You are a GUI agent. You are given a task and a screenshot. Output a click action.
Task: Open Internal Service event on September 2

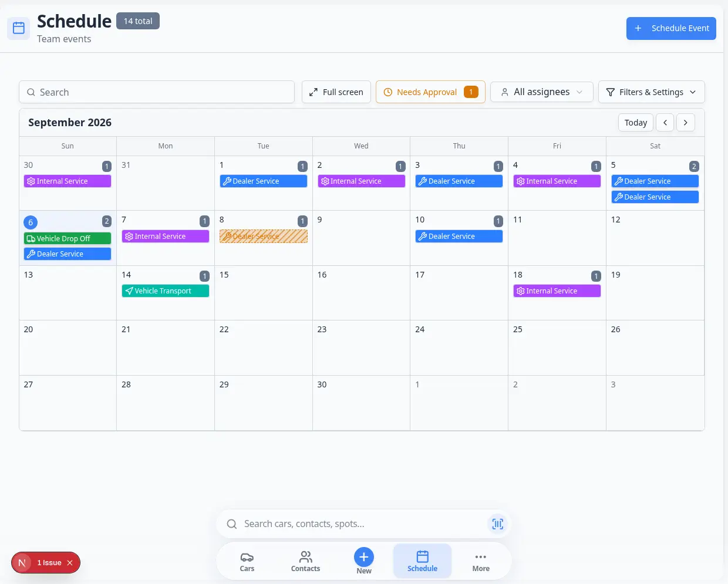361,181
